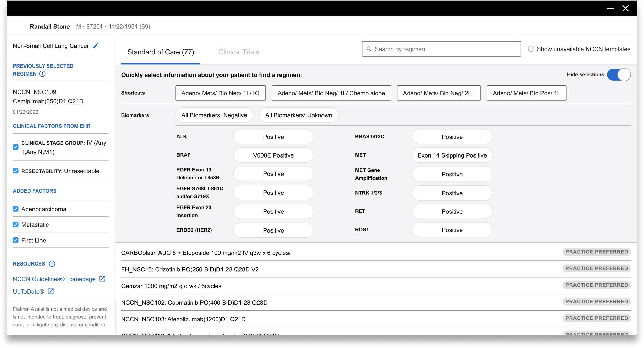Toggle the Hide selections switch
The height and width of the screenshot is (348, 644).
tap(619, 75)
